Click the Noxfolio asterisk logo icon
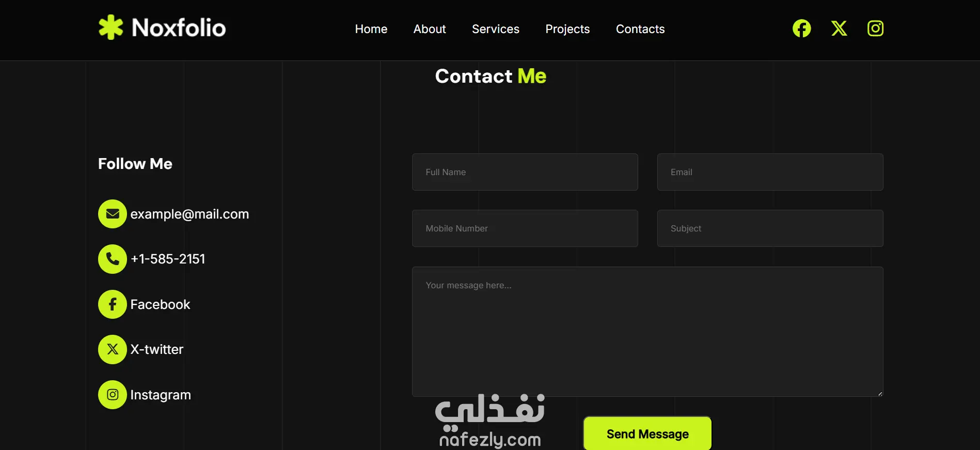 111,27
